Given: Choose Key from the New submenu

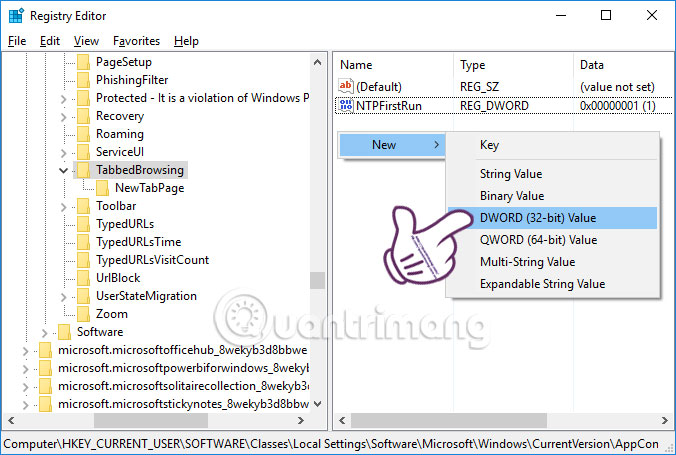Looking at the screenshot, I should coord(552,145).
